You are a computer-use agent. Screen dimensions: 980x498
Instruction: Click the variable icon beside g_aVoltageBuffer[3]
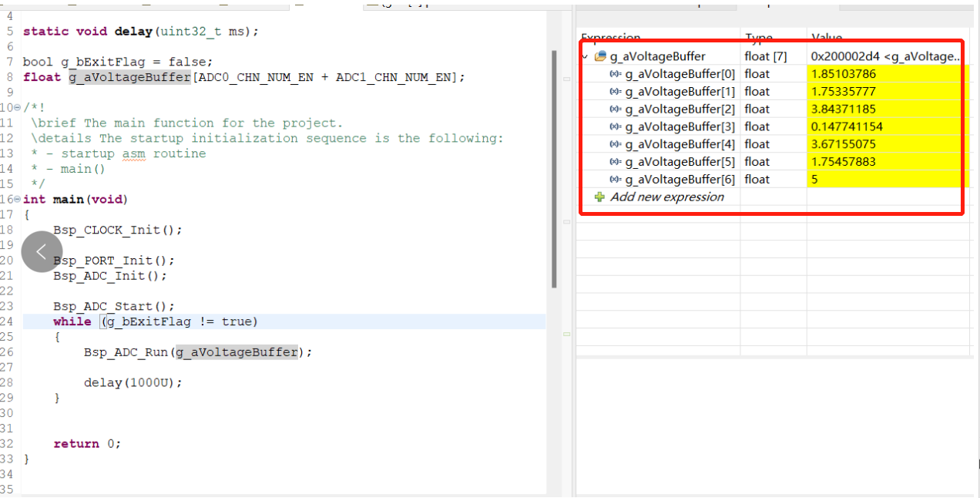click(x=615, y=126)
